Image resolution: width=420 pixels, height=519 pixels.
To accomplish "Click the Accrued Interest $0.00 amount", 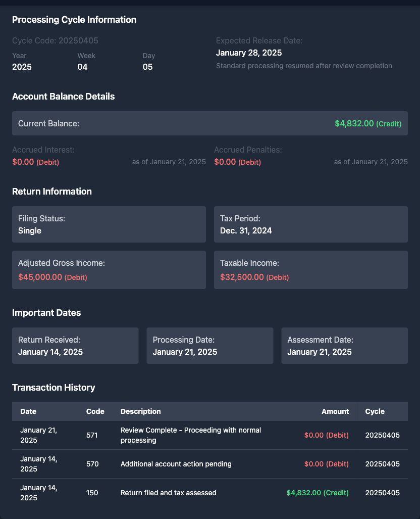I will click(x=23, y=162).
